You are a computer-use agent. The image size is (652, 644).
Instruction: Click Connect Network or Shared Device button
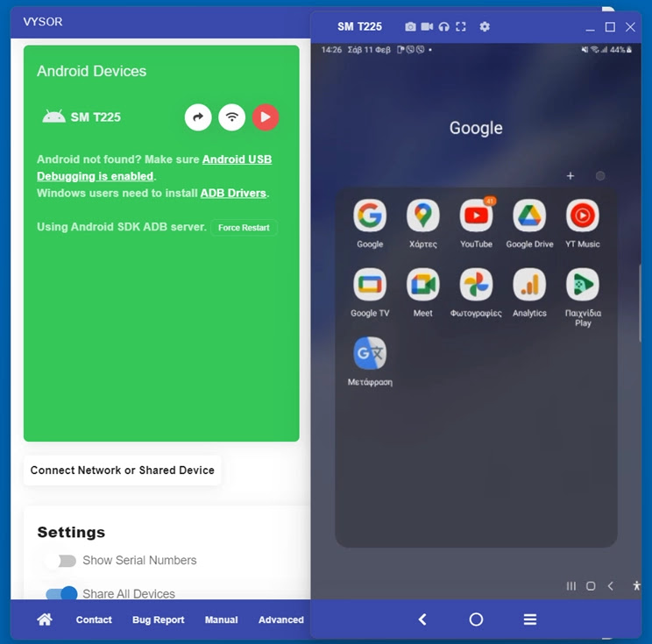[123, 471]
